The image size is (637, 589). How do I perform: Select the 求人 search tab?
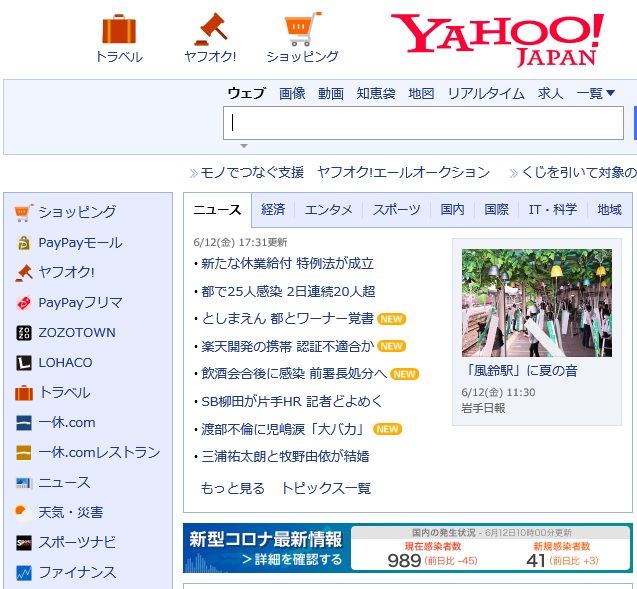click(550, 93)
